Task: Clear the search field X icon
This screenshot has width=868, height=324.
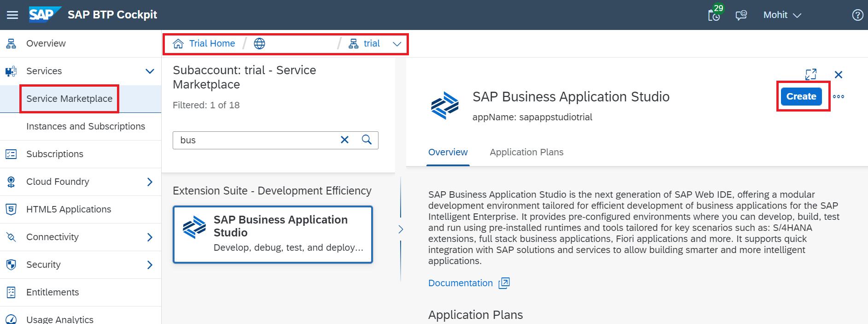Action: 344,140
